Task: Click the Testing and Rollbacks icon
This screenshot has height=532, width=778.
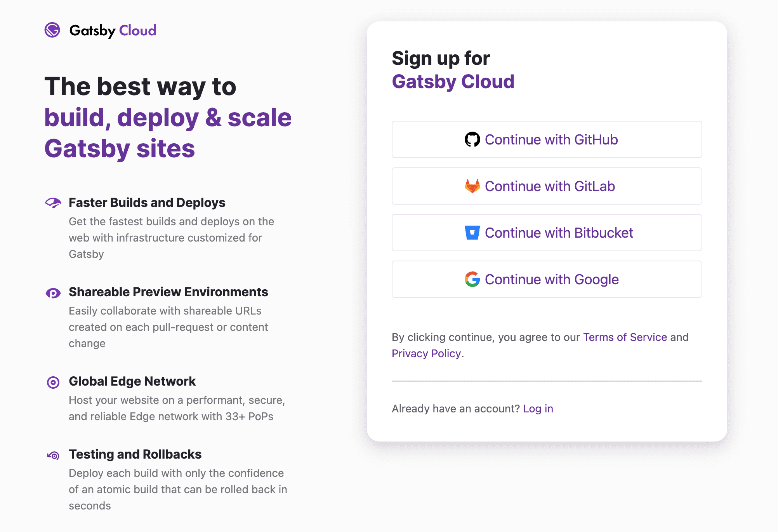Action: [53, 456]
